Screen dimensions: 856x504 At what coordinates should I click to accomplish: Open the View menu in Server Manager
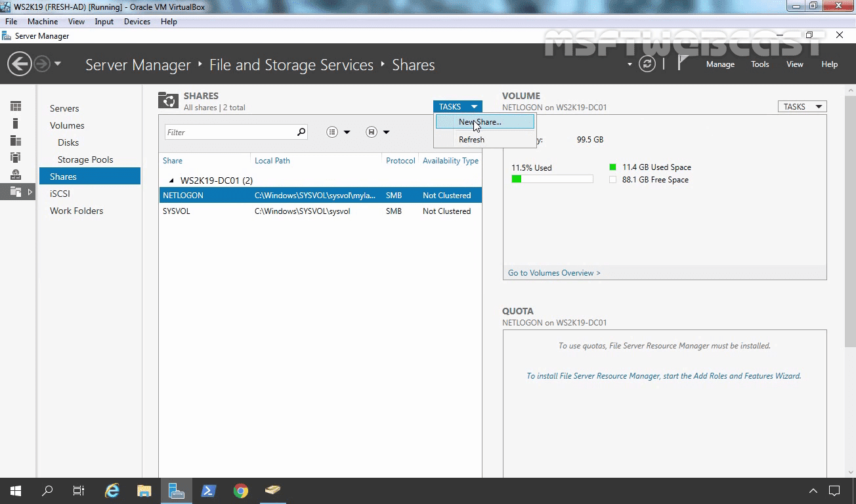click(795, 64)
